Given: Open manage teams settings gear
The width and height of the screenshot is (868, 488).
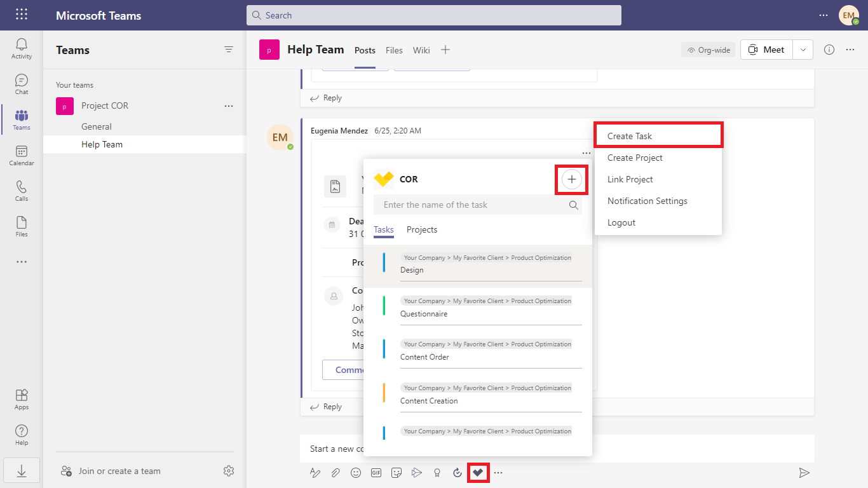Looking at the screenshot, I should pyautogui.click(x=229, y=471).
